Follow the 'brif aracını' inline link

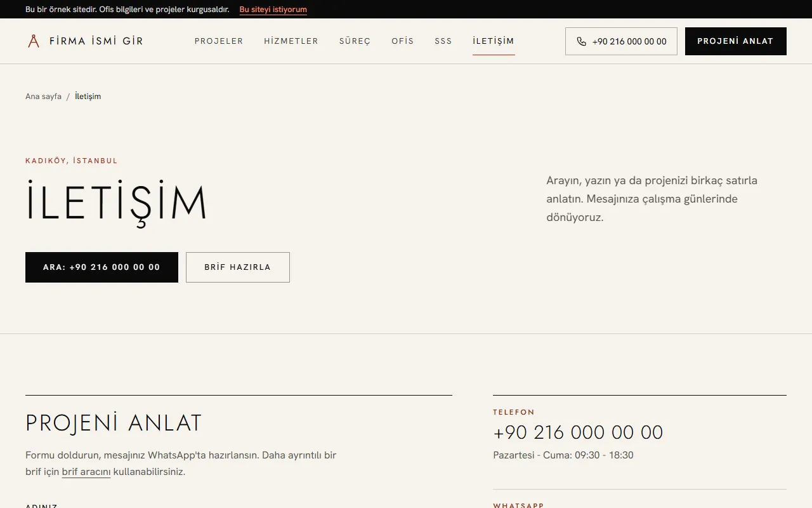(x=86, y=472)
